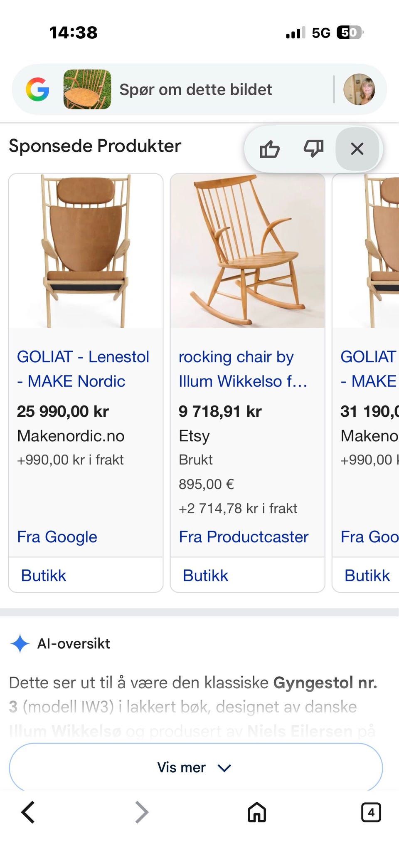This screenshot has height=868, width=399.
Task: Tap the Vis mer chevron arrow
Action: tap(224, 768)
